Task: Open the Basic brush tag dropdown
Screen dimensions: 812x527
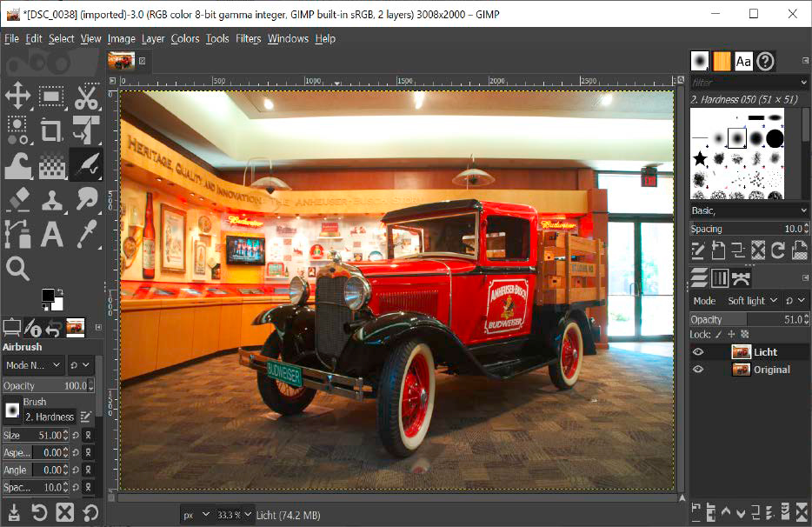Action: (x=749, y=210)
